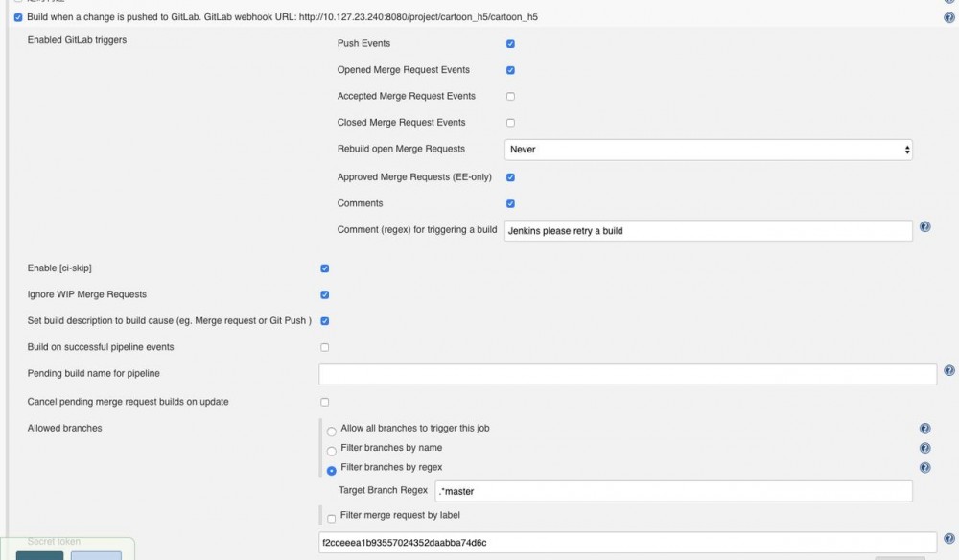Disable the Enable [ci-skip] checkbox
The height and width of the screenshot is (560, 959).
(324, 268)
